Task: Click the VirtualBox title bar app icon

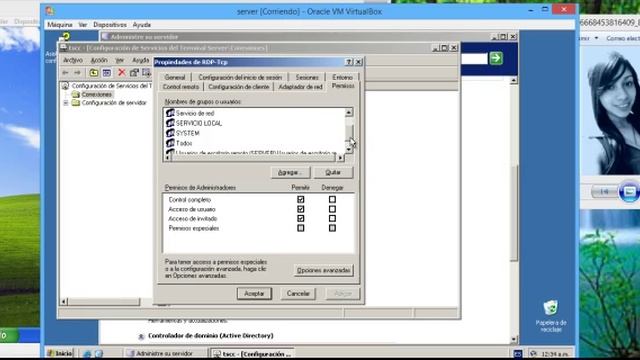Action: pos(50,11)
